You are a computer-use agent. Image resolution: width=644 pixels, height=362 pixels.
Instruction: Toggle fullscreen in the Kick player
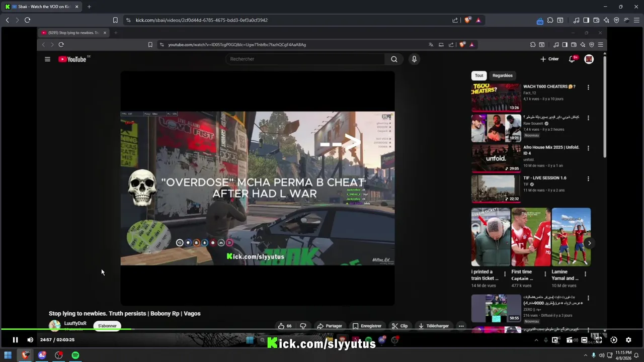click(599, 340)
